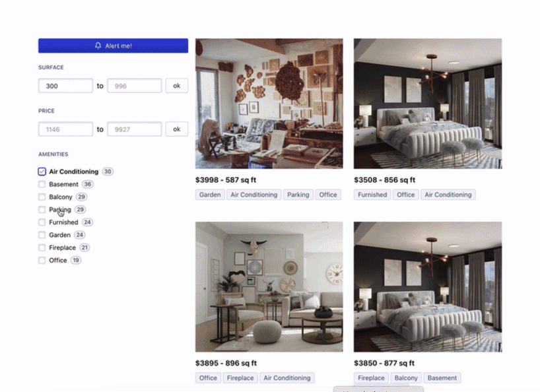Select the Furnished amenity checkbox
The image size is (540, 392).
42,222
